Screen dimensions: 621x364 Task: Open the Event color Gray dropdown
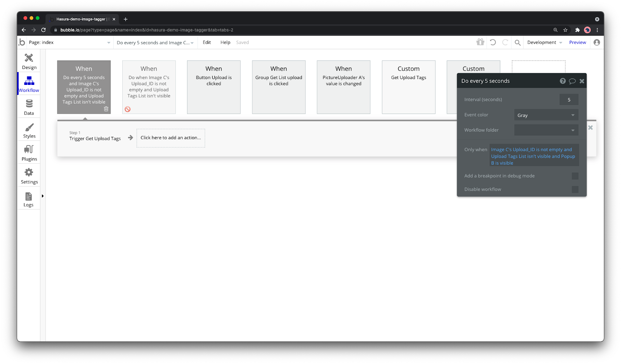point(546,115)
